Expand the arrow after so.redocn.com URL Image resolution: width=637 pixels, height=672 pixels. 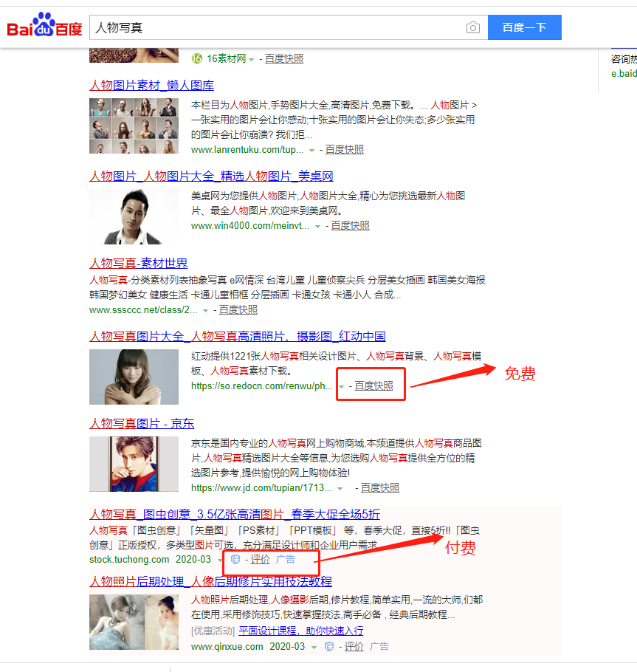tap(341, 386)
